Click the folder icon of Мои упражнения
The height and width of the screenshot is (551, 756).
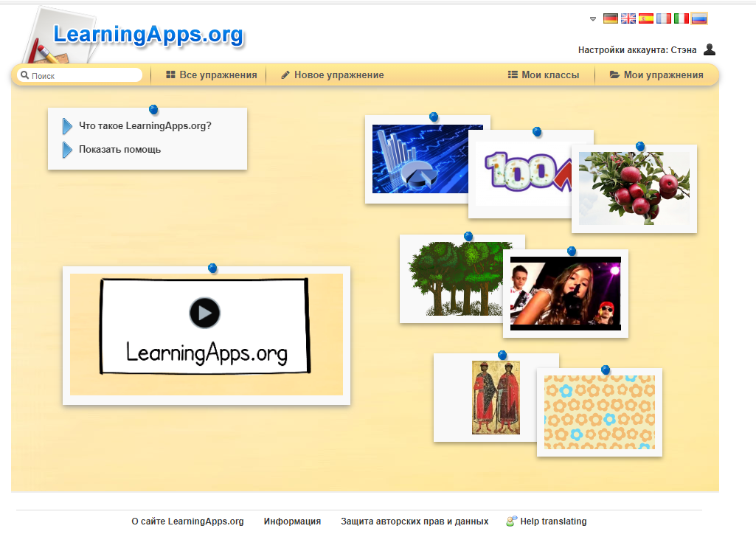[614, 74]
